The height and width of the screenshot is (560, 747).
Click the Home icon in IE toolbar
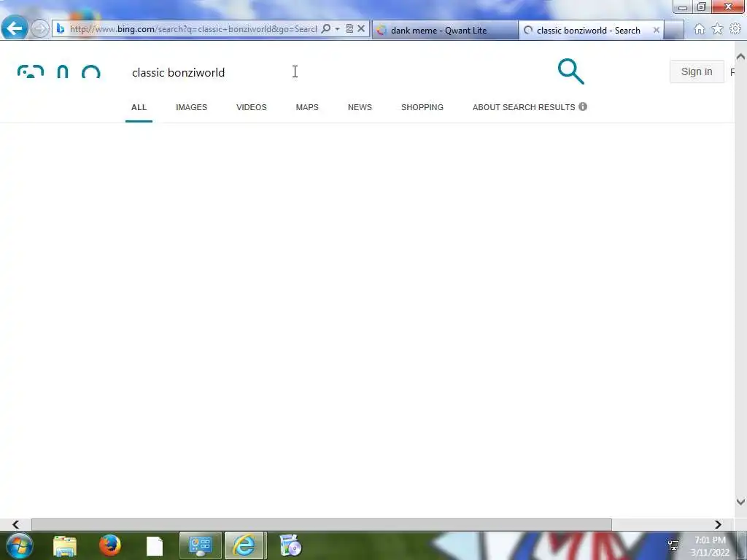(700, 29)
